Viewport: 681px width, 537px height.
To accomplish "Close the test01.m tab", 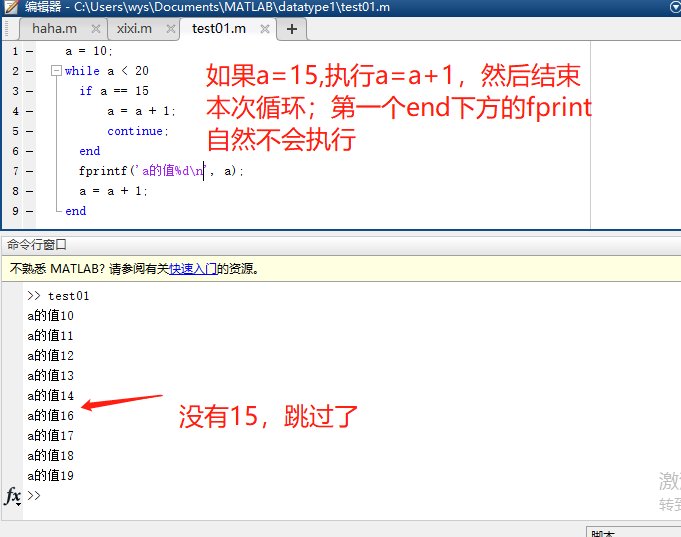I will (x=265, y=29).
